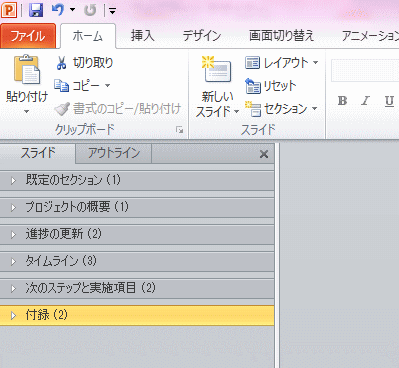Image resolution: width=399 pixels, height=368 pixels.
Task: Click the レイアウト icon
Action: [x=252, y=63]
